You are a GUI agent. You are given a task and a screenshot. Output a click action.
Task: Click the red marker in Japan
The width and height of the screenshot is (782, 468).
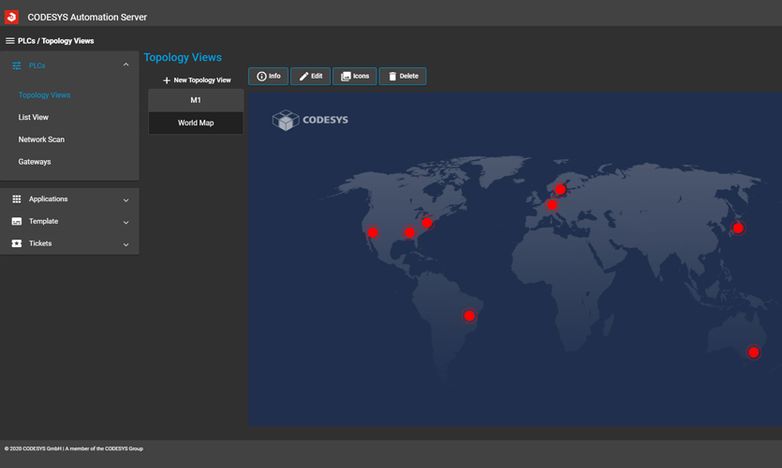(738, 229)
